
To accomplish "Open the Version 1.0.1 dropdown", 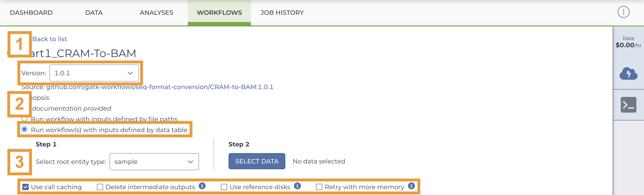I will click(x=94, y=73).
